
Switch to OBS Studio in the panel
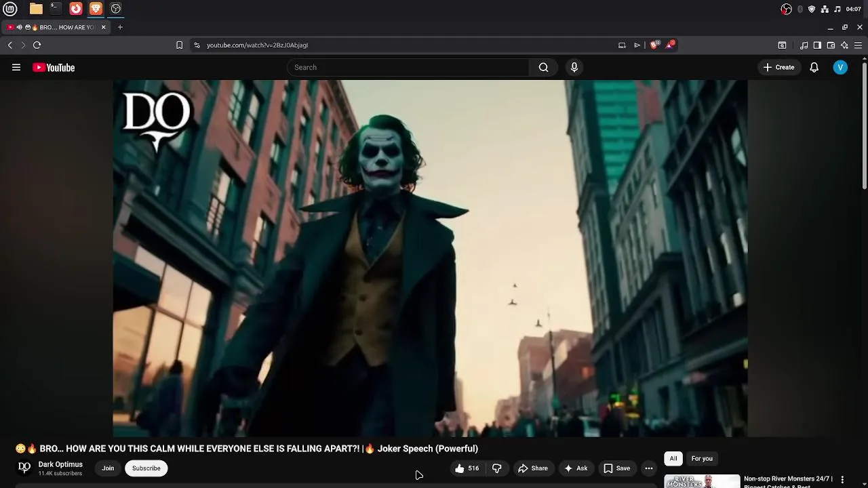[116, 9]
